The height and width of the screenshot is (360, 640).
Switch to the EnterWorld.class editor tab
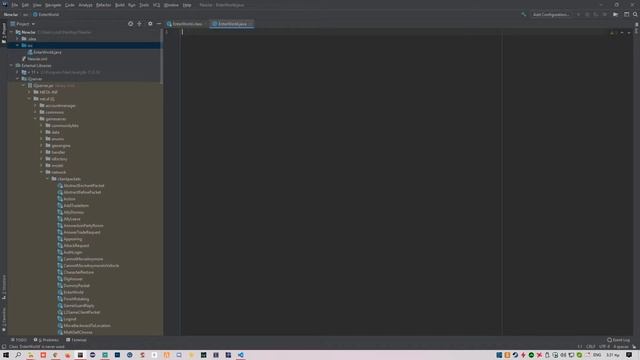[x=186, y=24]
